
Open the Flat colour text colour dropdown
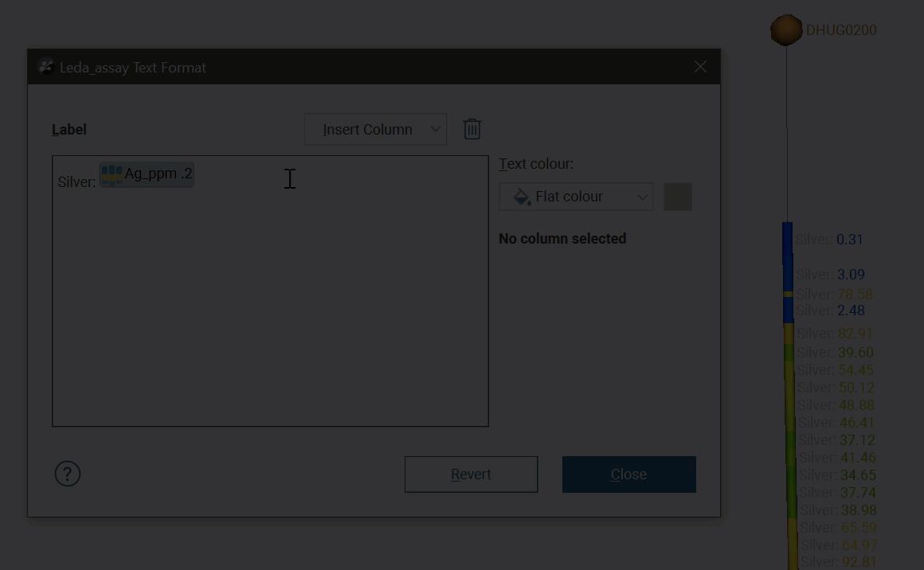[x=577, y=197]
